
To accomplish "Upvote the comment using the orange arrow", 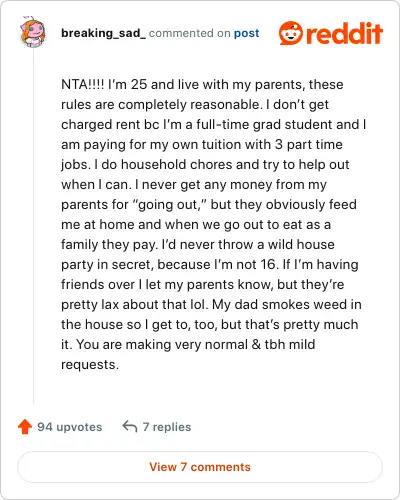I will tap(25, 427).
